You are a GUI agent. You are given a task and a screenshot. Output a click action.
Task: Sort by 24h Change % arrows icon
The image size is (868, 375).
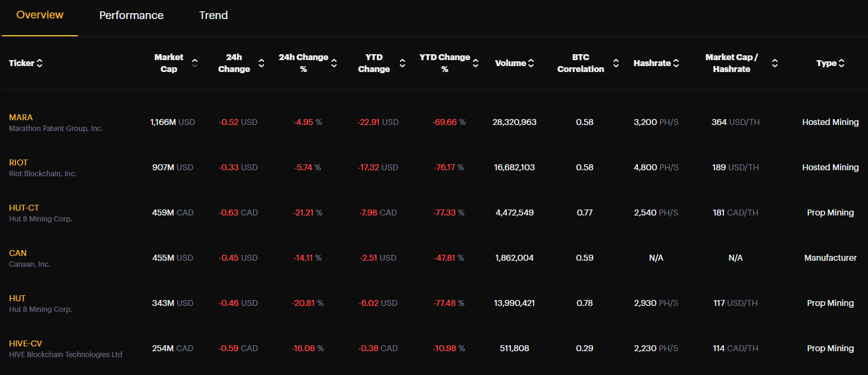334,63
